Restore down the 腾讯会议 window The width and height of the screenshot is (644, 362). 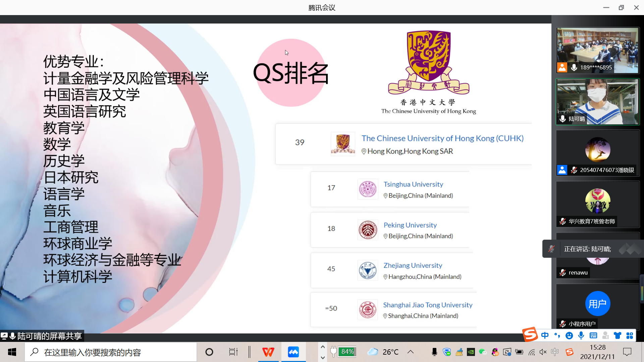pos(621,7)
